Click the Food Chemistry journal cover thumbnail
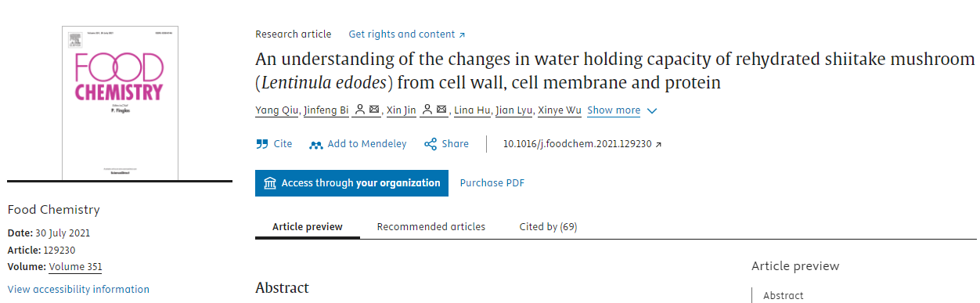This screenshot has width=980, height=303. pyautogui.click(x=121, y=103)
